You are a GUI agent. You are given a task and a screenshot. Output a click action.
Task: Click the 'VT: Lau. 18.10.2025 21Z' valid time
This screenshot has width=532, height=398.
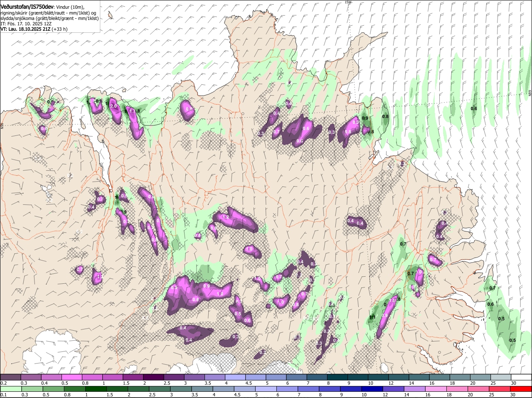[x=26, y=29]
